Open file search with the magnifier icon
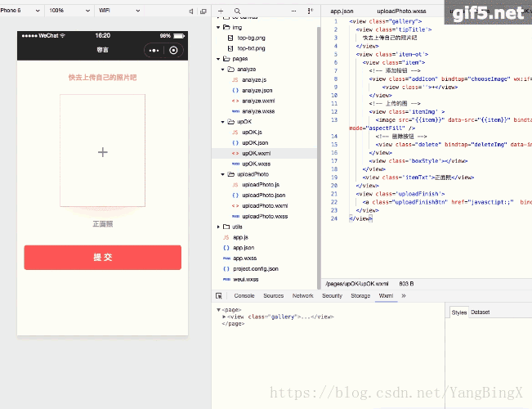 [238, 11]
